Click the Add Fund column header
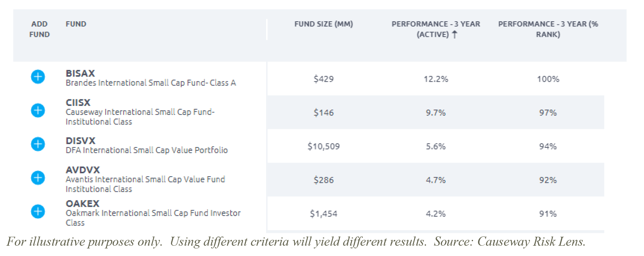 [39, 29]
